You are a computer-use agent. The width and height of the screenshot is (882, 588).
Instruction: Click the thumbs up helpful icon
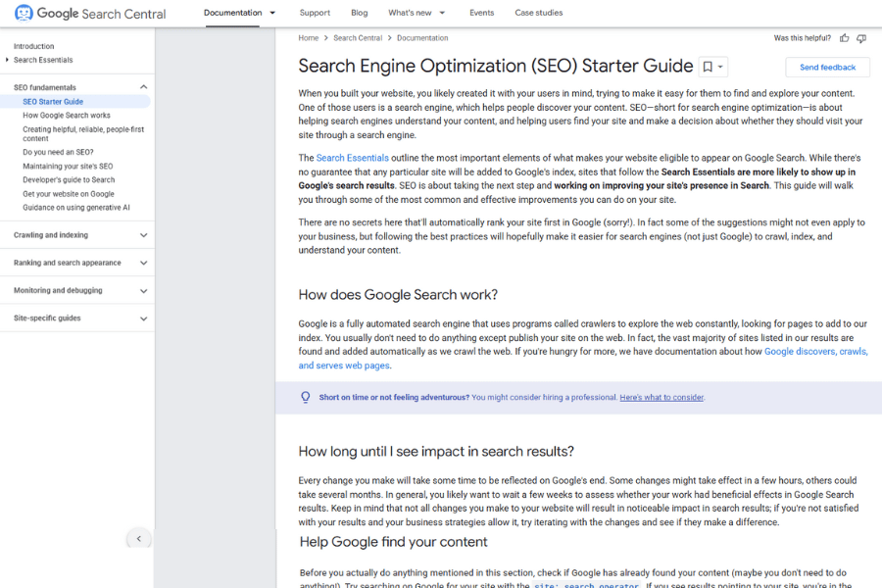click(844, 38)
